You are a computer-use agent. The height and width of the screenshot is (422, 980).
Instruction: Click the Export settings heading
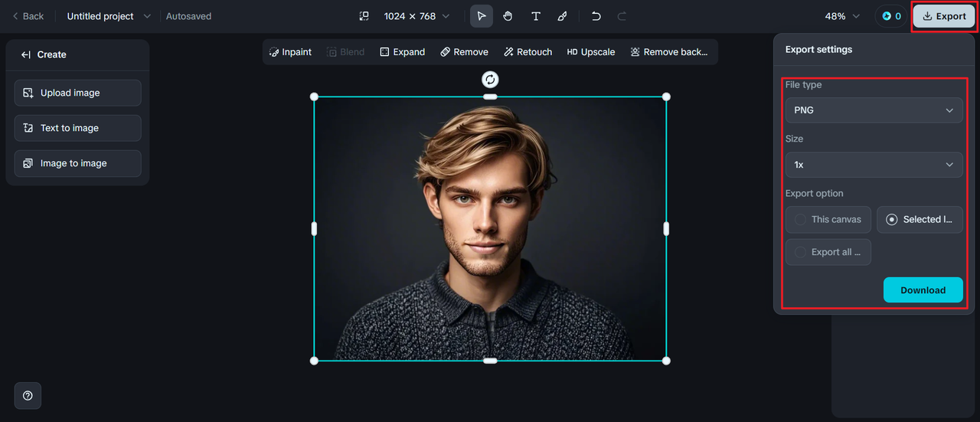coord(818,49)
